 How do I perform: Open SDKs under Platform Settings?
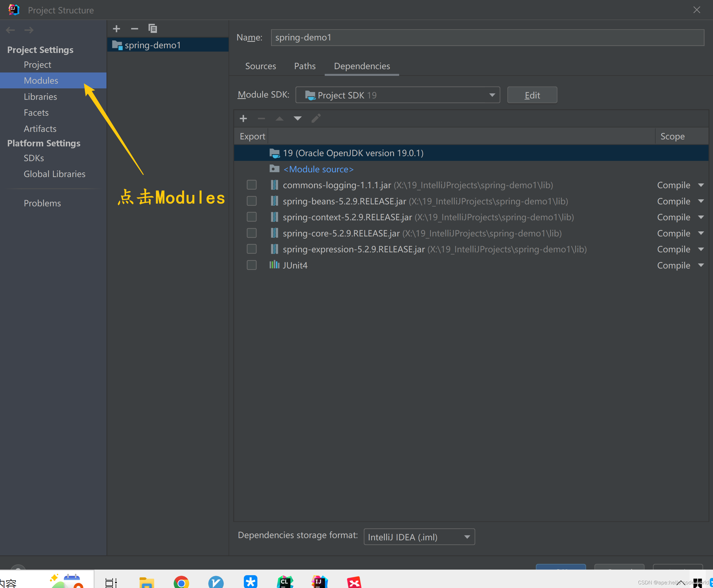pos(34,158)
